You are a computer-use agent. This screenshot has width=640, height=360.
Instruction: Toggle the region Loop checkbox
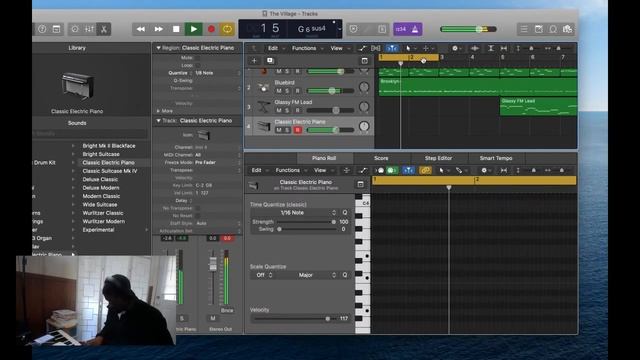(x=198, y=65)
